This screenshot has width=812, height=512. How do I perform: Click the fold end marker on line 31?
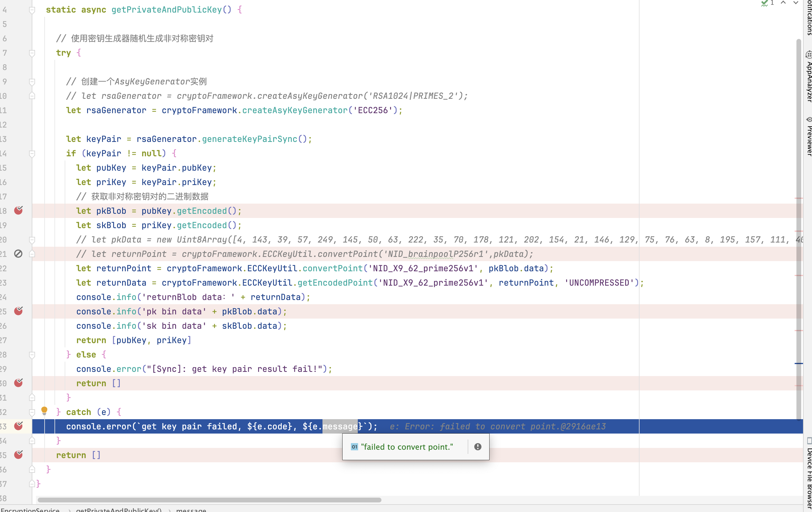click(x=32, y=398)
